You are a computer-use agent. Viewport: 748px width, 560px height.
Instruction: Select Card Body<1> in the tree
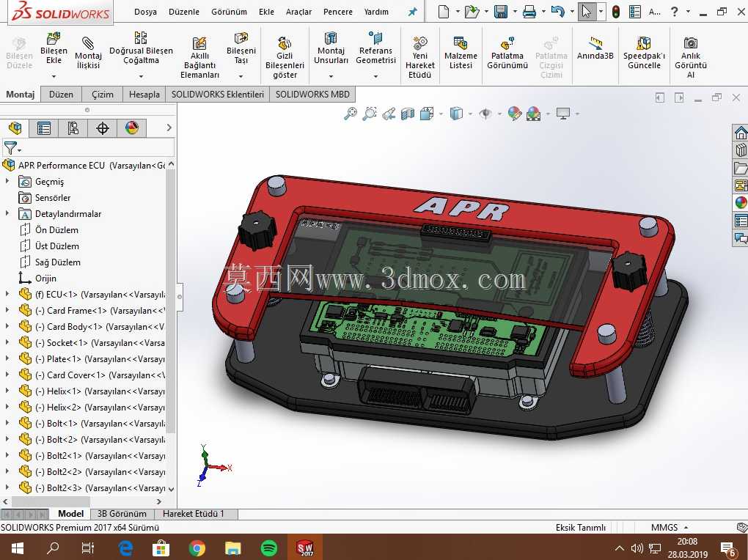[x=92, y=326]
